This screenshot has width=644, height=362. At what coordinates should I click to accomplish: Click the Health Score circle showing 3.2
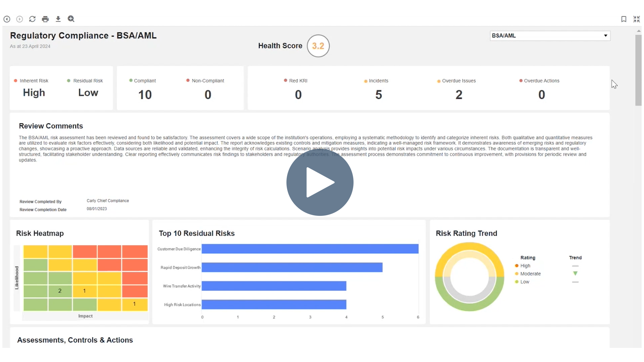click(x=318, y=46)
